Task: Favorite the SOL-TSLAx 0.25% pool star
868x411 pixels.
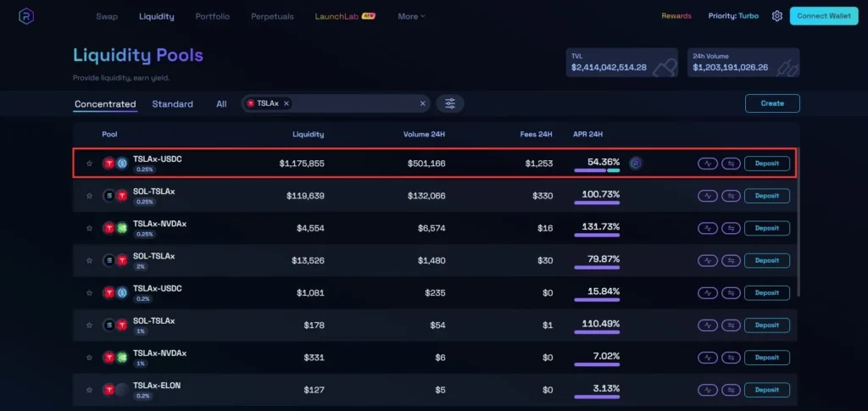Action: coord(89,196)
